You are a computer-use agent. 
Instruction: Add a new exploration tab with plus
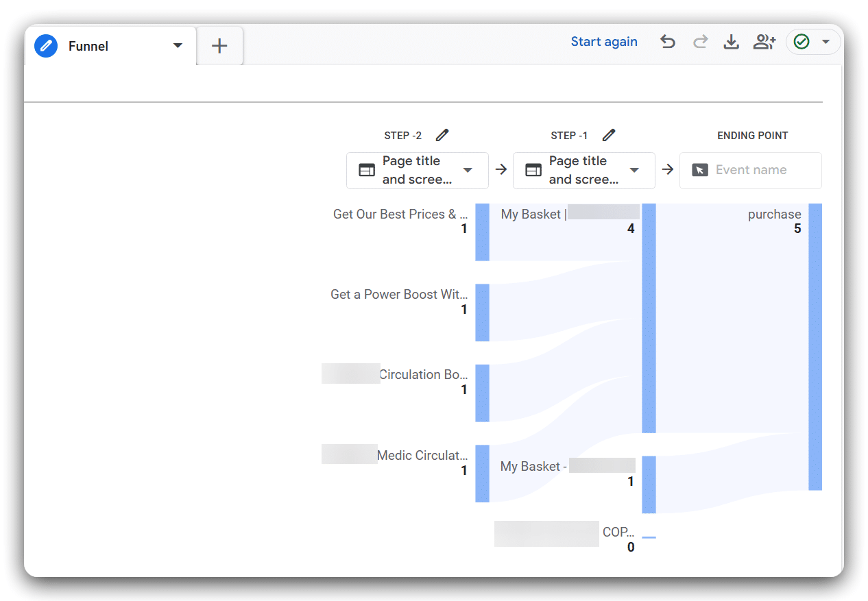219,45
